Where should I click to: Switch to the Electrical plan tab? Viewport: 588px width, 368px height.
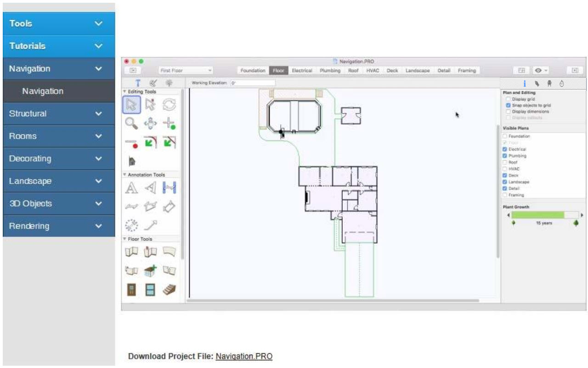(302, 71)
